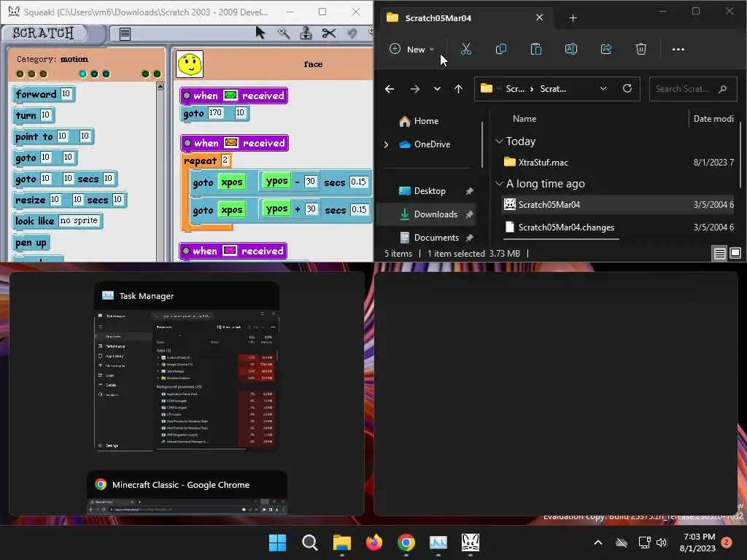The width and height of the screenshot is (747, 560).
Task: Click the SCRATCH logo button
Action: pos(44,33)
